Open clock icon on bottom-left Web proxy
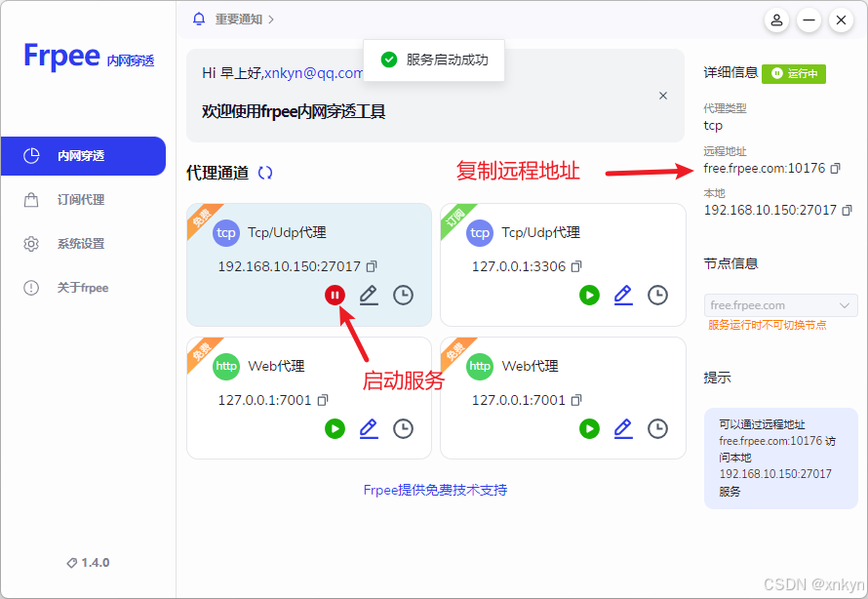 (x=403, y=428)
